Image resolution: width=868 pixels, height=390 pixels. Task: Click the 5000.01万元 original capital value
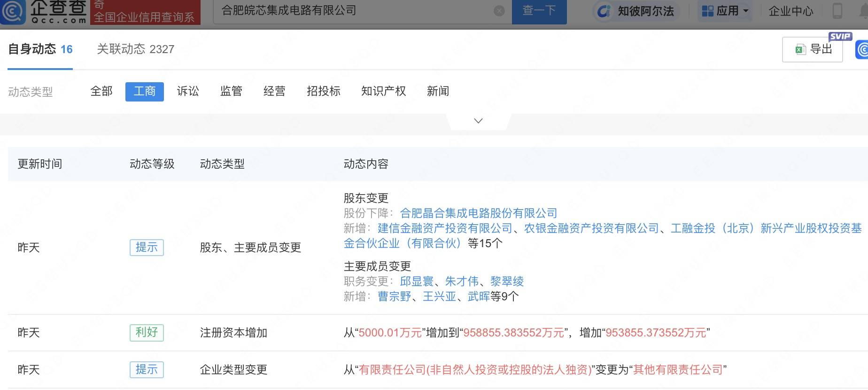tap(390, 333)
